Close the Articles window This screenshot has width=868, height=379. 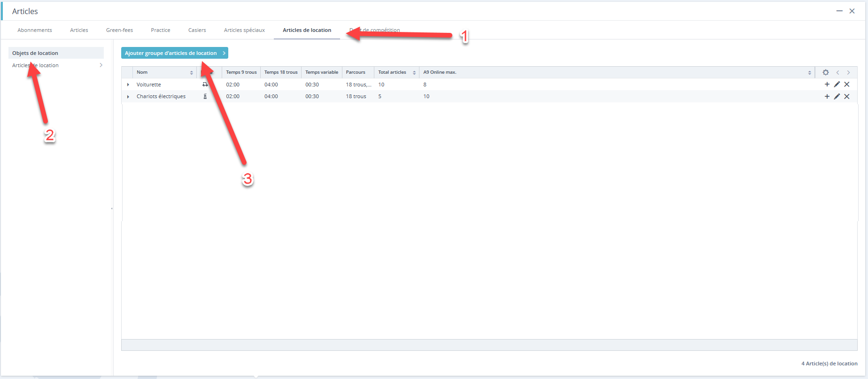pyautogui.click(x=852, y=11)
